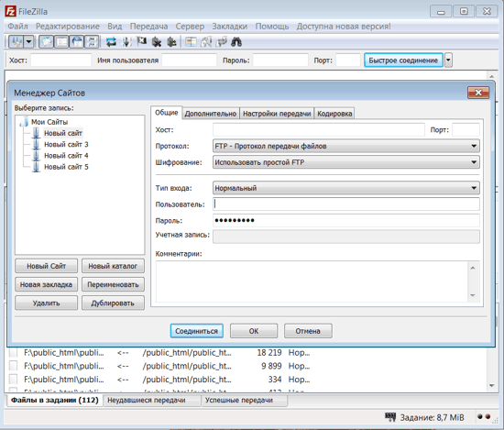Screen dimensions: 504x430
Task: Open the Помощь menu
Action: pyautogui.click(x=272, y=26)
